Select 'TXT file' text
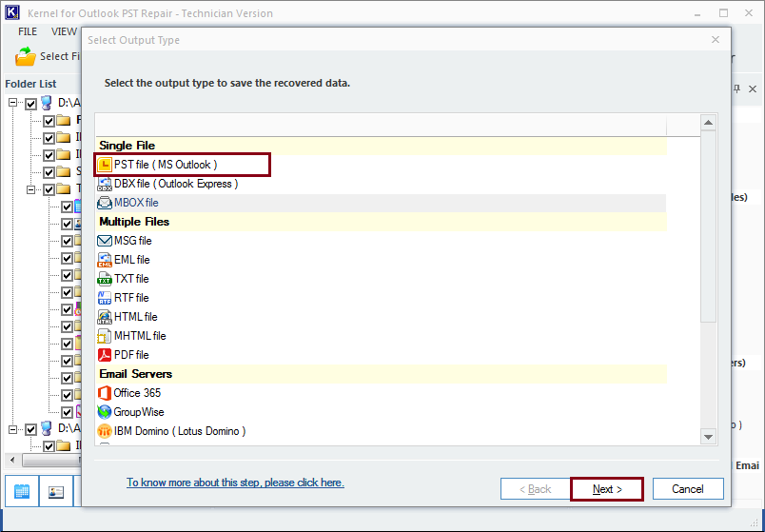This screenshot has height=532, width=765. (131, 279)
